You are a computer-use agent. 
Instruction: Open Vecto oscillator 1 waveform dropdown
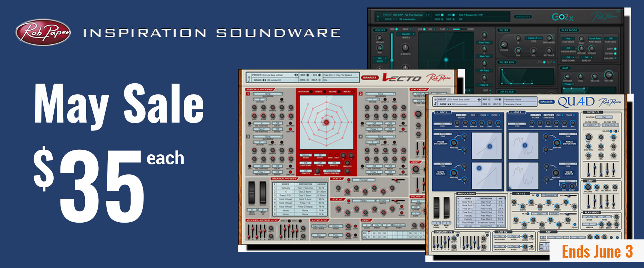click(268, 94)
